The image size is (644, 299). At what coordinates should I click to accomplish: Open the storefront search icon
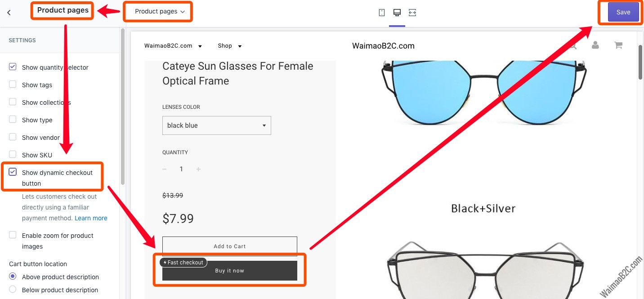572,45
